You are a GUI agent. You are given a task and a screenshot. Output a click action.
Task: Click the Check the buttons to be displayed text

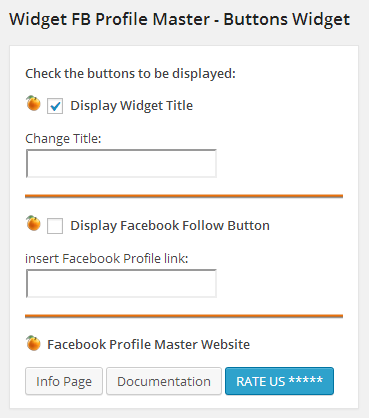pos(131,74)
